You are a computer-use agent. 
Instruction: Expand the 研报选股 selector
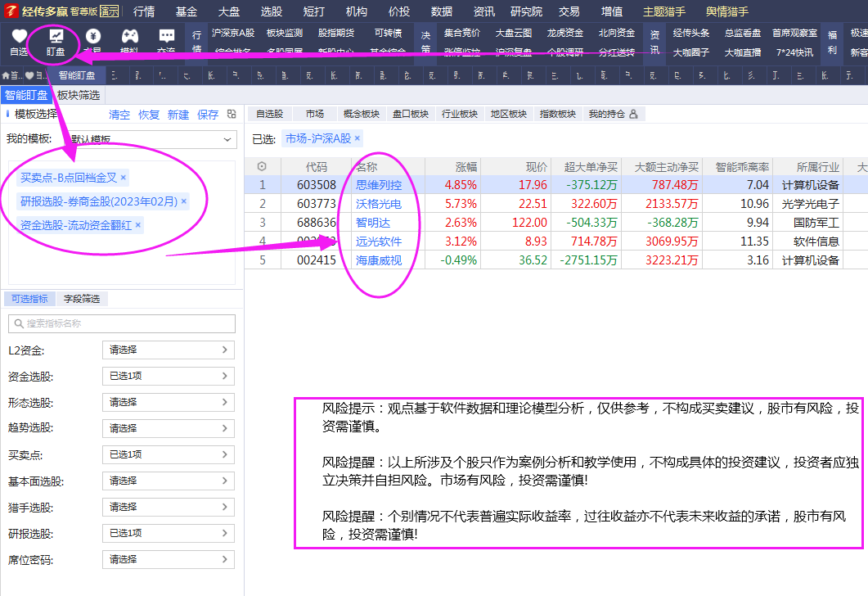point(169,534)
